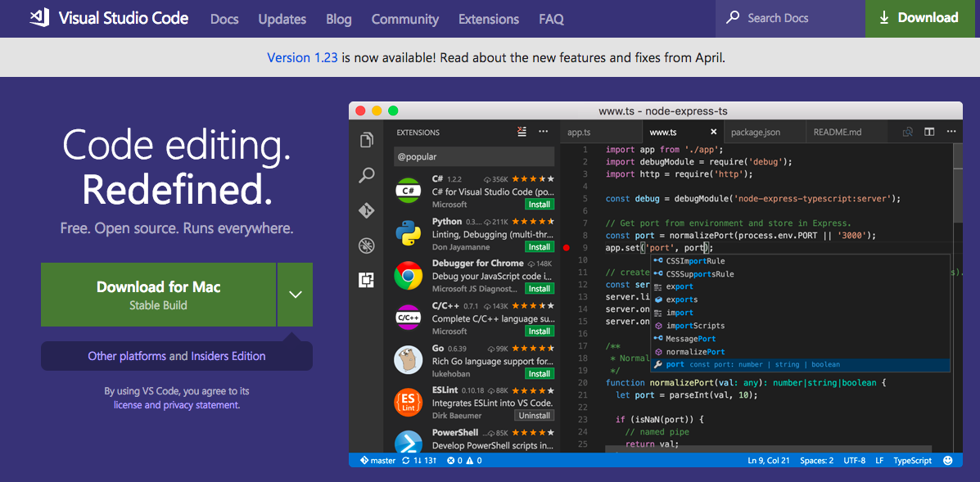Click LF line ending in status bar
Image resolution: width=980 pixels, height=482 pixels.
pyautogui.click(x=879, y=461)
